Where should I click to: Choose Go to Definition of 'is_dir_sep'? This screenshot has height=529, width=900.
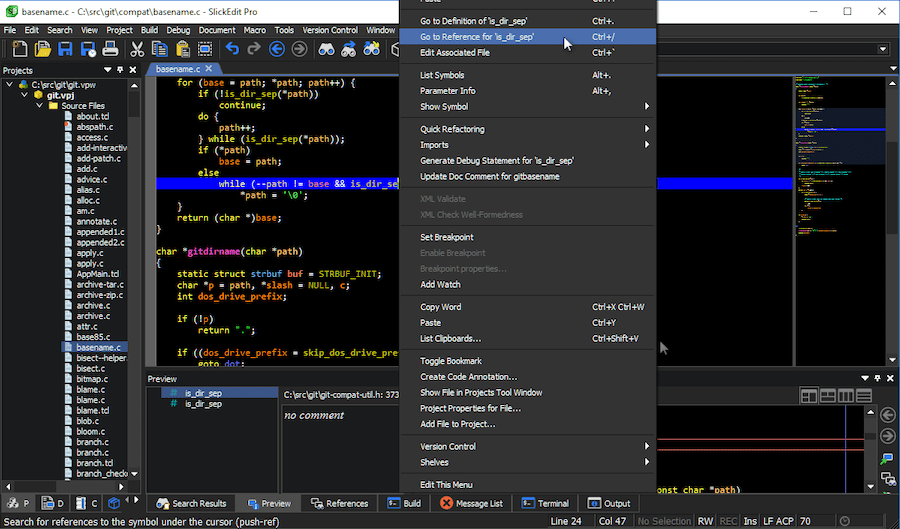528,21
